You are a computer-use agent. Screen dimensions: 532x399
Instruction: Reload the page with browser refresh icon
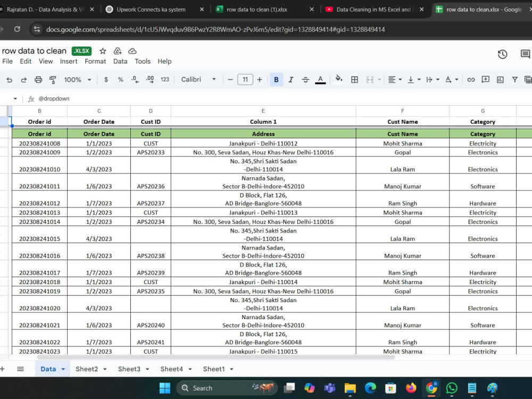[x=17, y=29]
